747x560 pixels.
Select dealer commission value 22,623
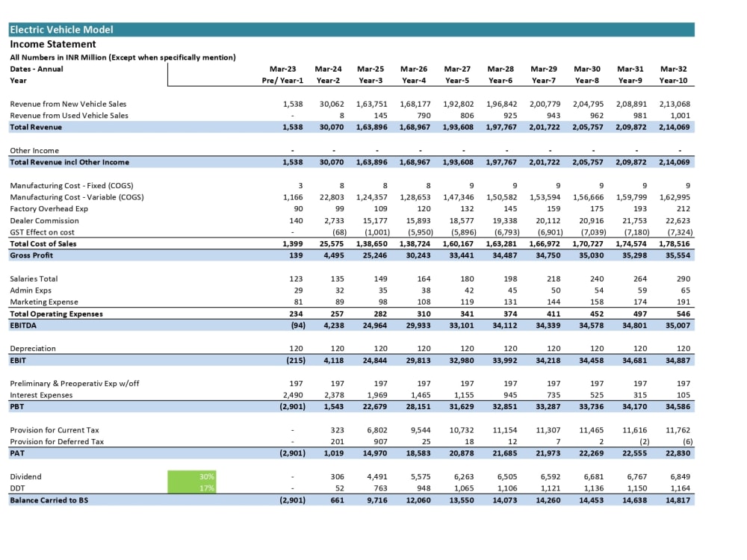click(678, 220)
